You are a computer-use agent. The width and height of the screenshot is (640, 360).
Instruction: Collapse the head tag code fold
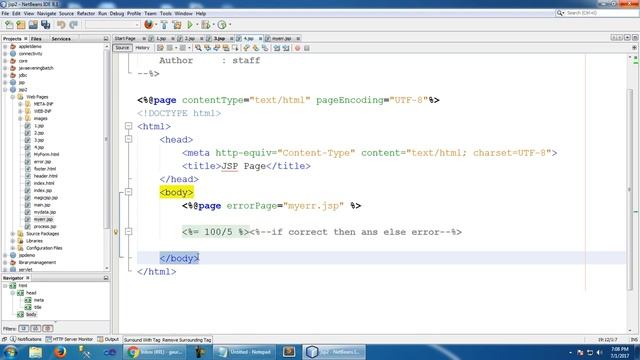pos(129,139)
